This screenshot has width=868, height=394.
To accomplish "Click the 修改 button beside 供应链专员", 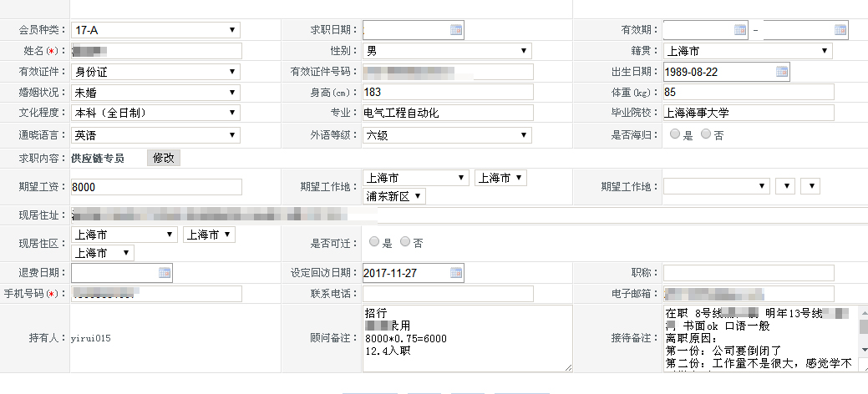I will [163, 159].
